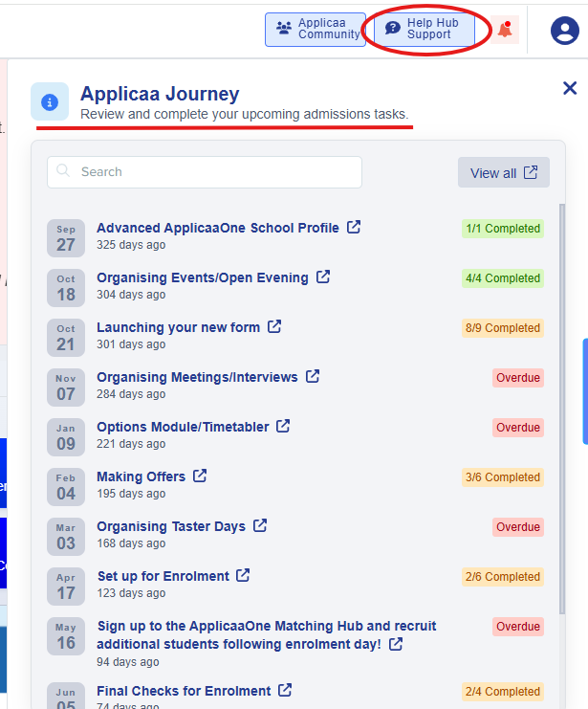The height and width of the screenshot is (709, 588).
Task: Click '94 days ago' text
Action: tap(128, 662)
